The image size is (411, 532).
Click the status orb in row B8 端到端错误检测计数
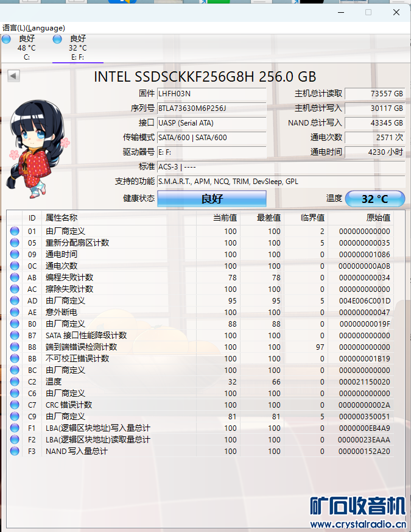click(x=15, y=347)
